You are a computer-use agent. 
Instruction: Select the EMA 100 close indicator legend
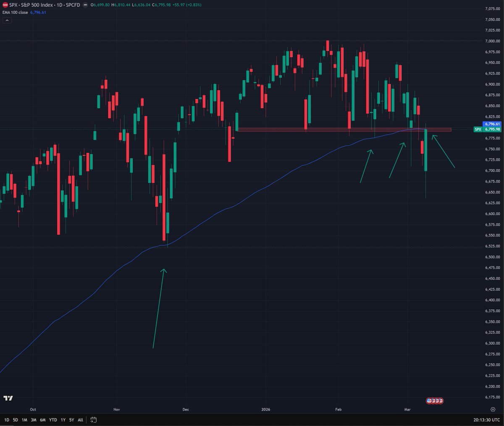[16, 13]
